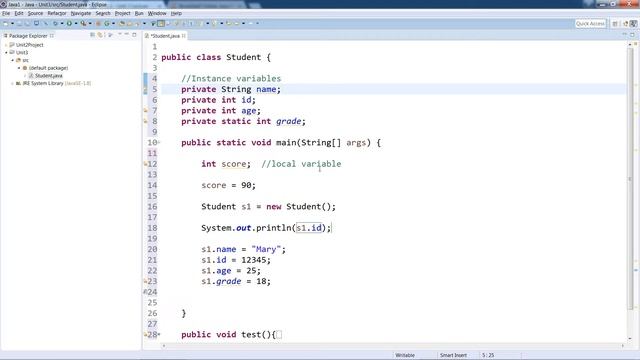
Task: Maximize the editor area
Action: coord(632,35)
